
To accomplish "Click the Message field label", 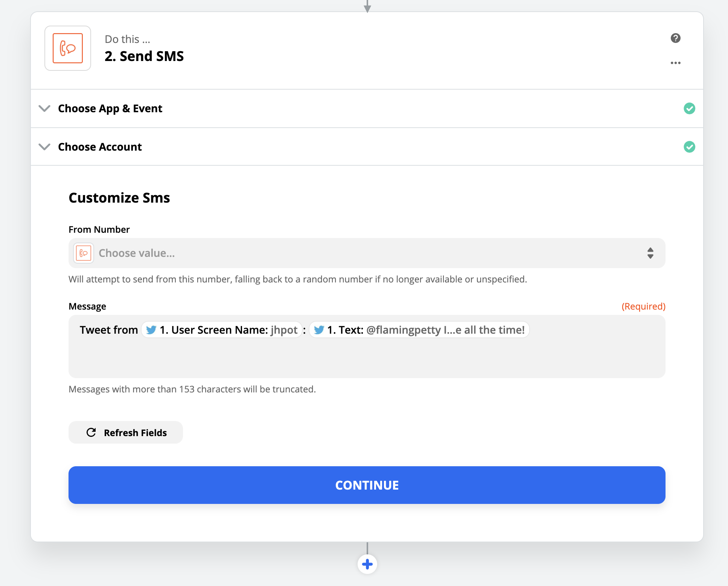I will coord(87,306).
